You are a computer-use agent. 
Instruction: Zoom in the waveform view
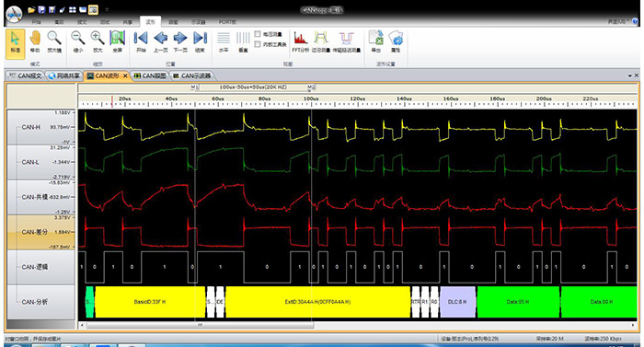point(98,42)
